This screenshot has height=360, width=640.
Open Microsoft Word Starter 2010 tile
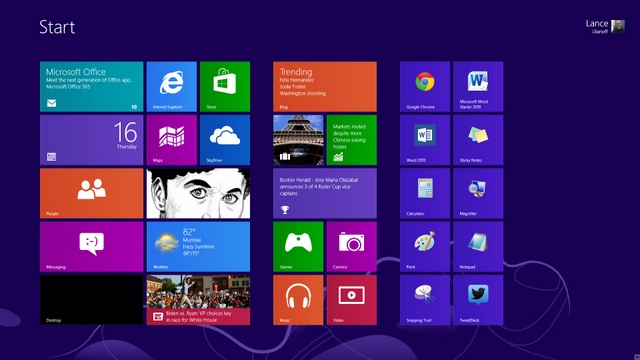click(x=478, y=87)
